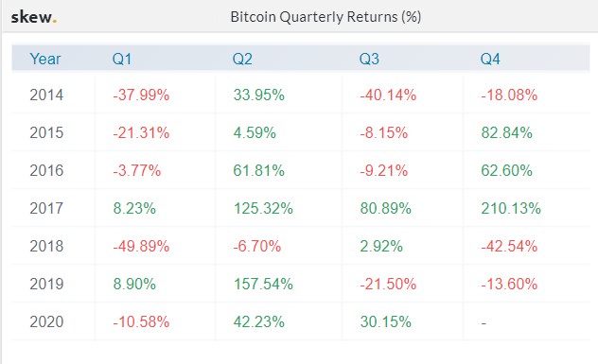Click the Q1 column header
The image size is (598, 364).
(122, 59)
